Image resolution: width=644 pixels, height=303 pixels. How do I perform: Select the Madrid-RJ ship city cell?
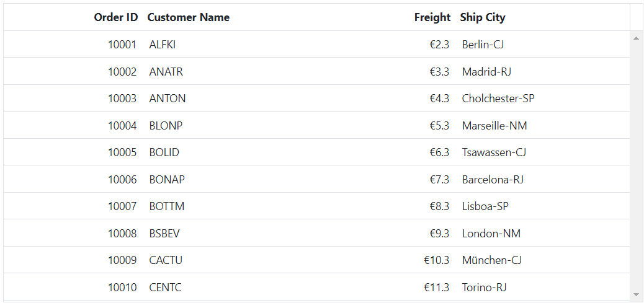point(486,72)
